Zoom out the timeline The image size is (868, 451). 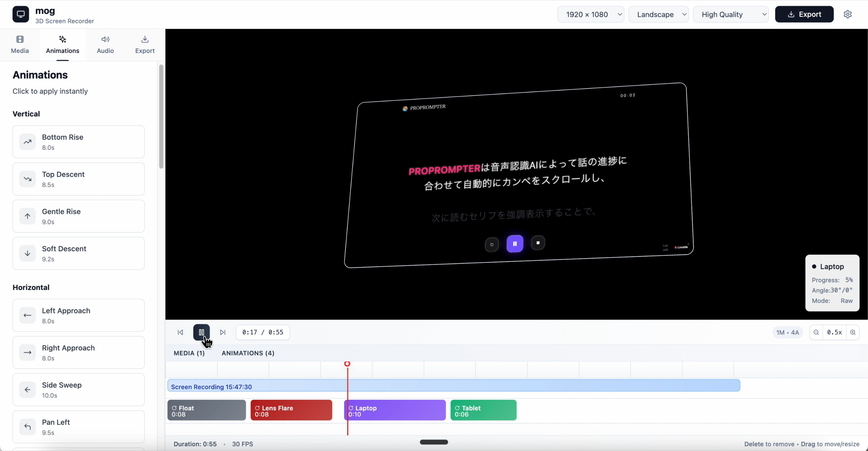coord(816,332)
